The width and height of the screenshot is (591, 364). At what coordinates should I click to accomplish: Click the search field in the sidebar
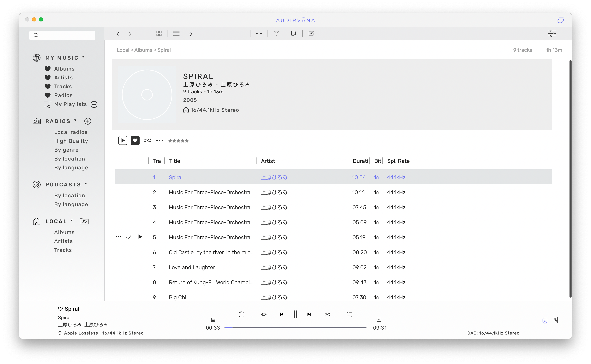tap(62, 35)
